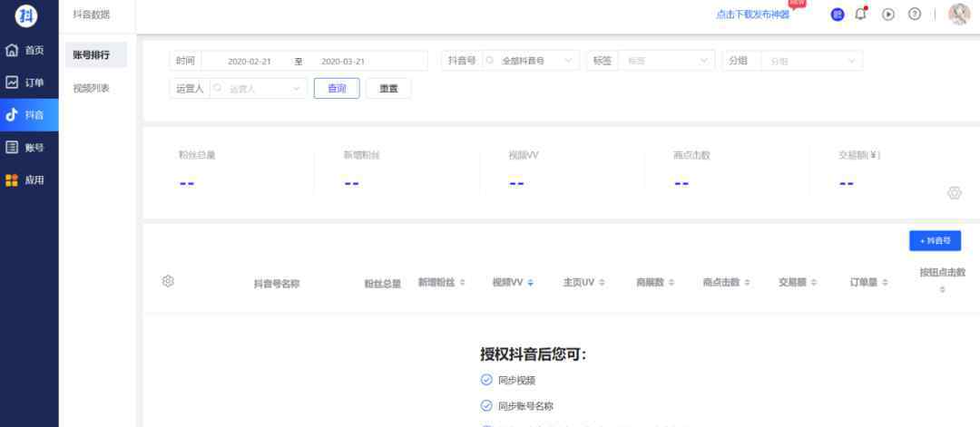
Task: Click the 查询 query button
Action: [x=337, y=88]
